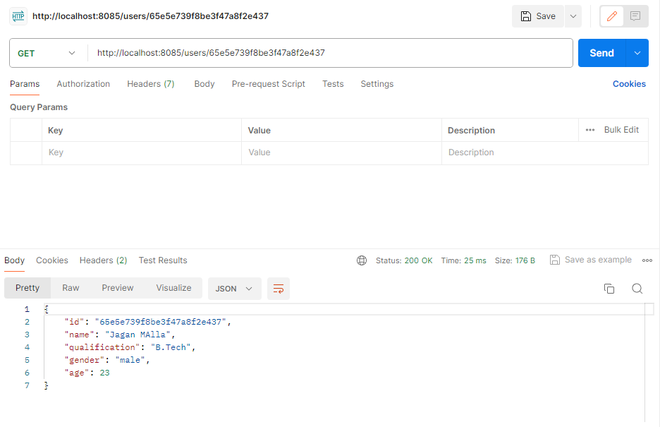Open the Pre-request Script tab

[x=268, y=84]
